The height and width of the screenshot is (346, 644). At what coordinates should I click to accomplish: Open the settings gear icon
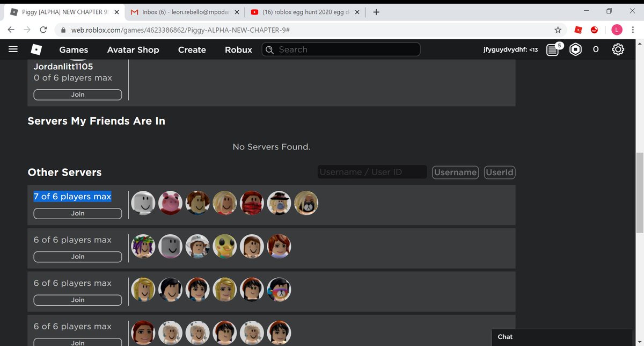pos(618,49)
